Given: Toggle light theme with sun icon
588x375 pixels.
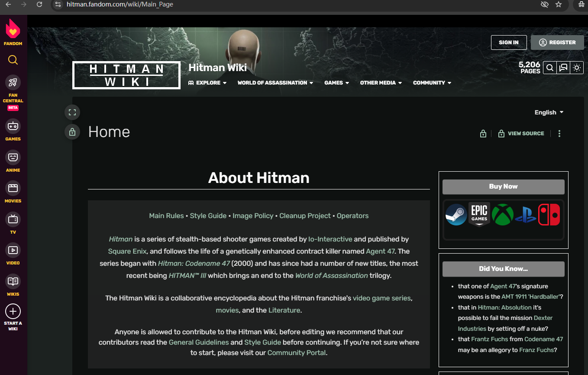Looking at the screenshot, I should tap(577, 68).
